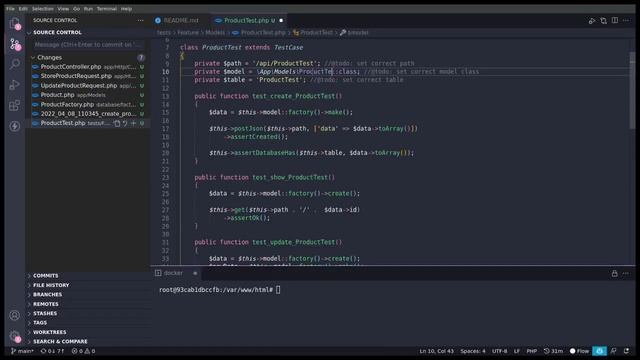
Task: Change encoding via UTF-8 status item
Action: (x=500, y=351)
